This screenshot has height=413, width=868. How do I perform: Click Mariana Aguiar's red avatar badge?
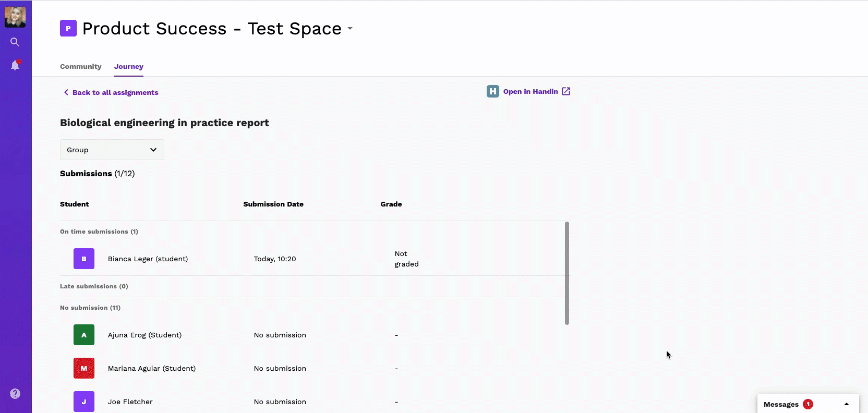click(84, 368)
